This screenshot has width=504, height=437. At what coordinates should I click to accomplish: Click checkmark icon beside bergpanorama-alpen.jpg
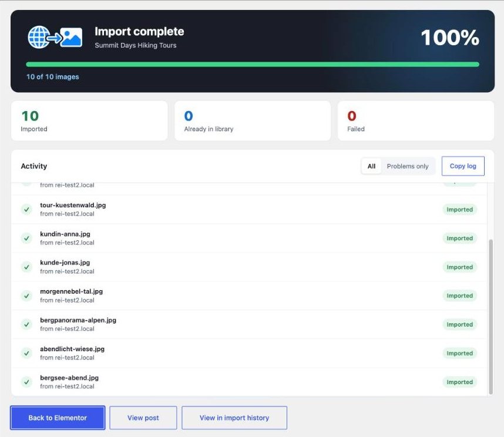(x=26, y=325)
